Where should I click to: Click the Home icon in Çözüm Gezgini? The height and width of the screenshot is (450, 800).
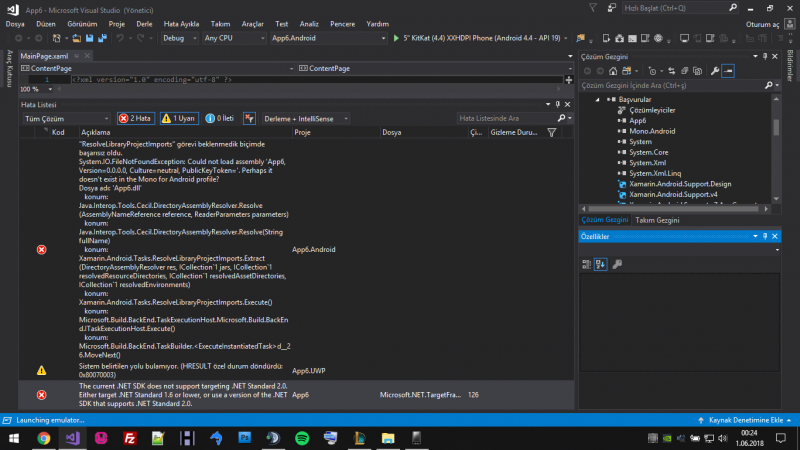point(613,71)
